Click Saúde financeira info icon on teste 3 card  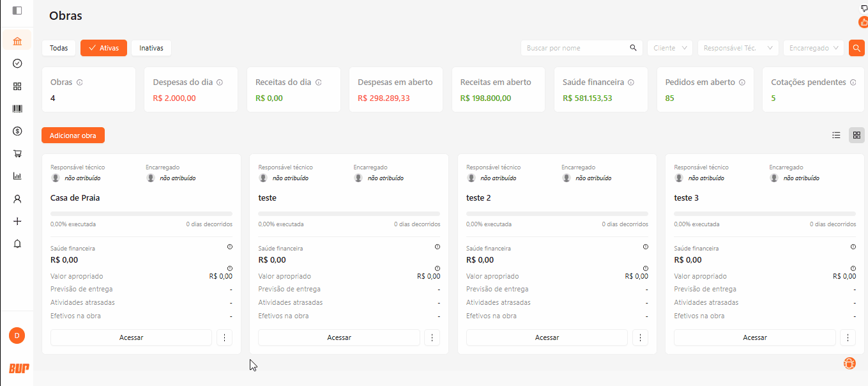[x=853, y=247]
